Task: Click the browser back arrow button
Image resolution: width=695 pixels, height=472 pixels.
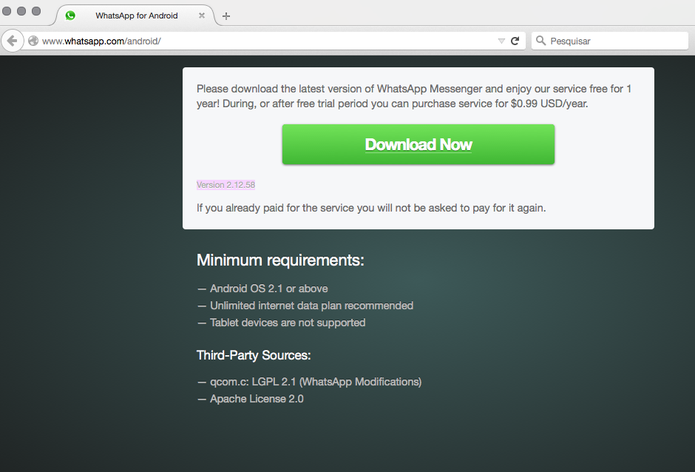Action: (x=12, y=41)
